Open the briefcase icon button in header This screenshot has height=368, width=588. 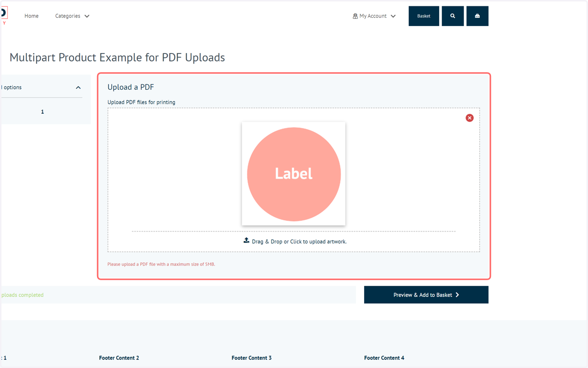coord(477,16)
